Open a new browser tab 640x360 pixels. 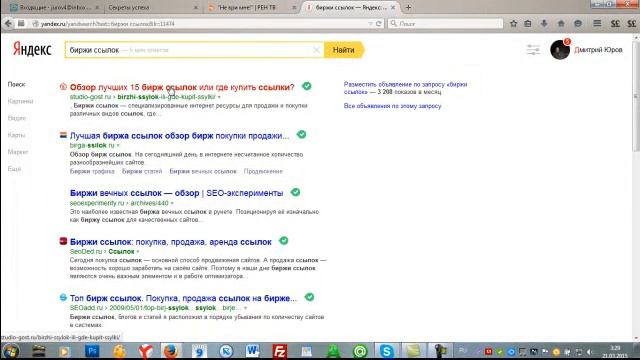pos(408,7)
